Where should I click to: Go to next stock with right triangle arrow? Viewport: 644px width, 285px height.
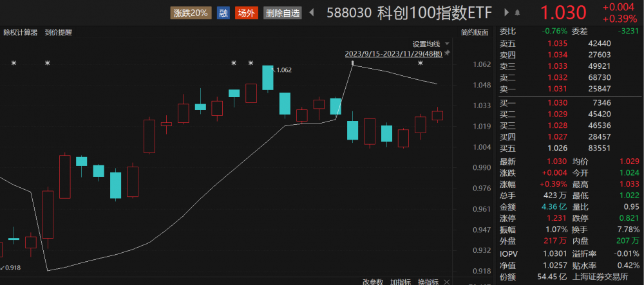506,13
